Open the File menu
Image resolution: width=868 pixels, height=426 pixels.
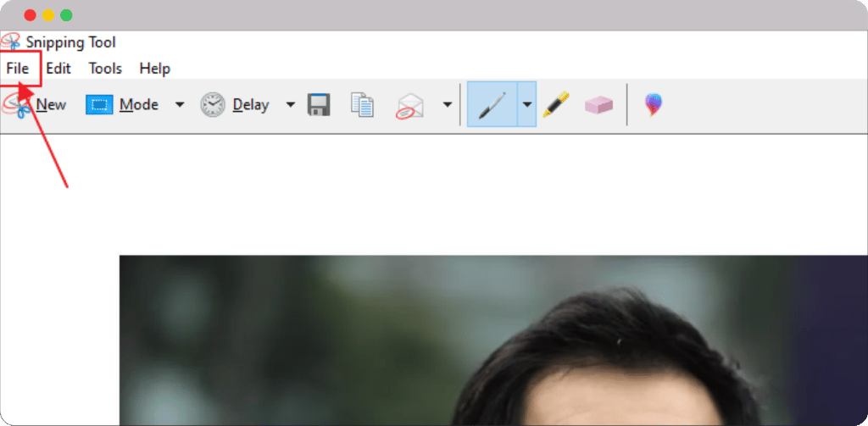pyautogui.click(x=18, y=69)
